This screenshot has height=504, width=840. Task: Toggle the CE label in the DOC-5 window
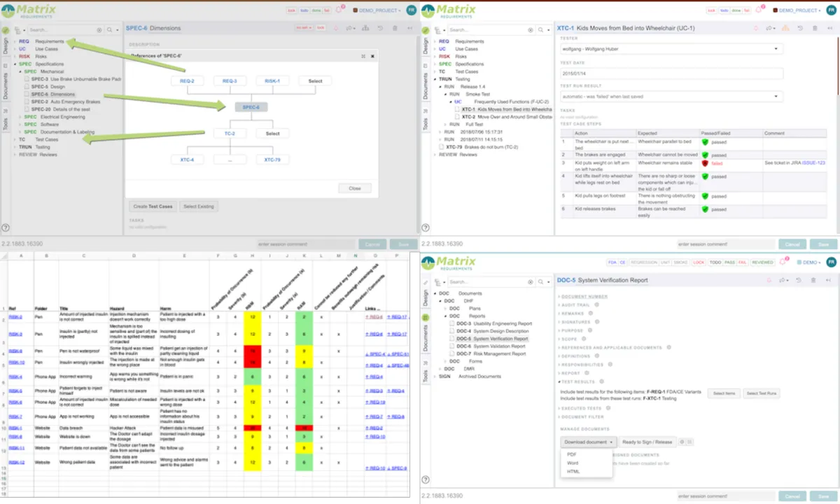[622, 262]
